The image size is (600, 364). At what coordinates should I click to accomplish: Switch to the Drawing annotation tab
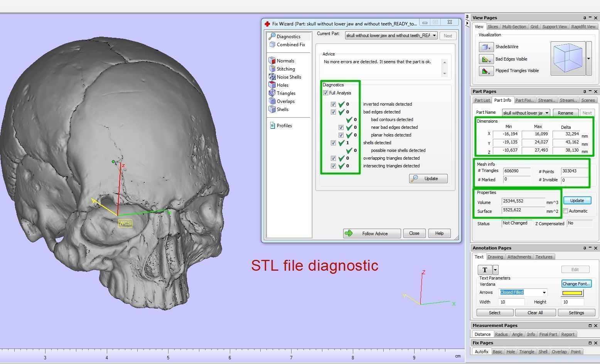pos(495,257)
